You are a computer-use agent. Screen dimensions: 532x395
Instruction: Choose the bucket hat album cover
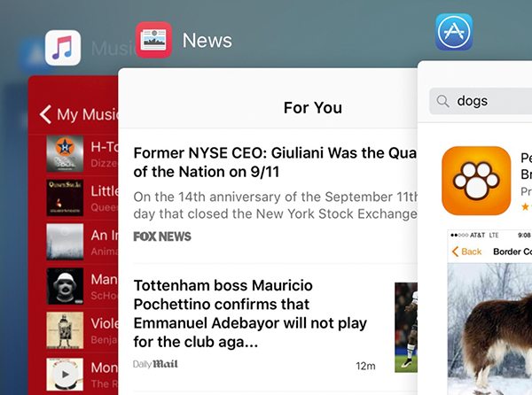tap(65, 286)
